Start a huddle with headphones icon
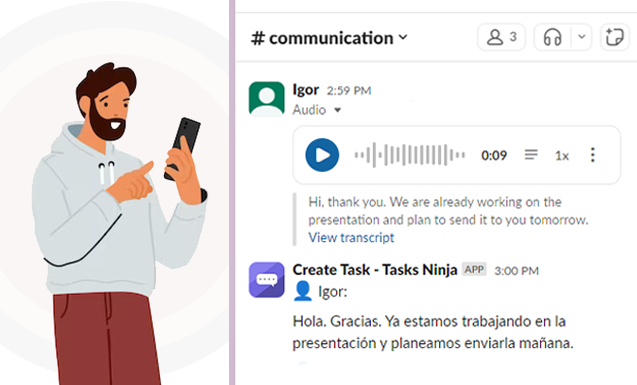637x385 pixels. [552, 37]
